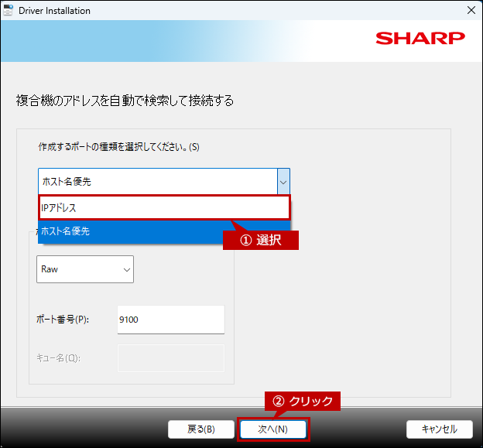Click the ポート番号(P) label

63,320
